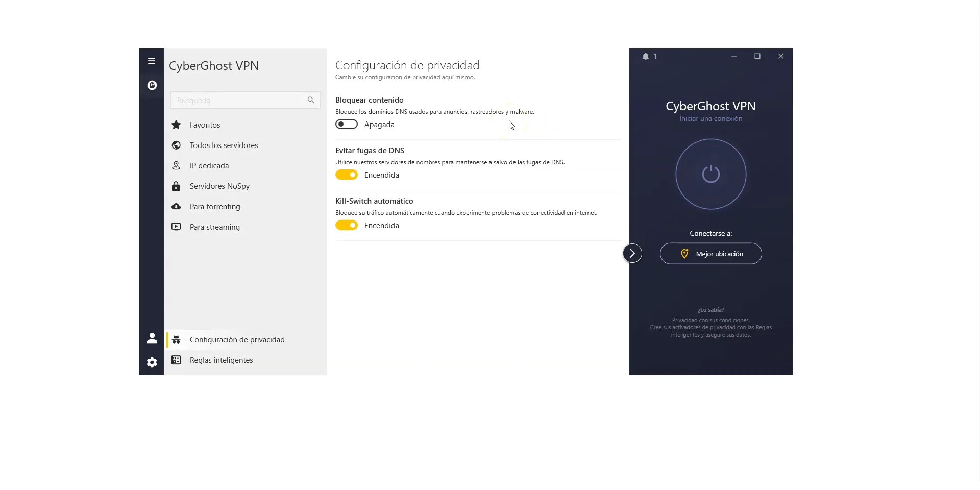Click the Favoritos star icon
The height and width of the screenshot is (490, 980).
pyautogui.click(x=176, y=125)
